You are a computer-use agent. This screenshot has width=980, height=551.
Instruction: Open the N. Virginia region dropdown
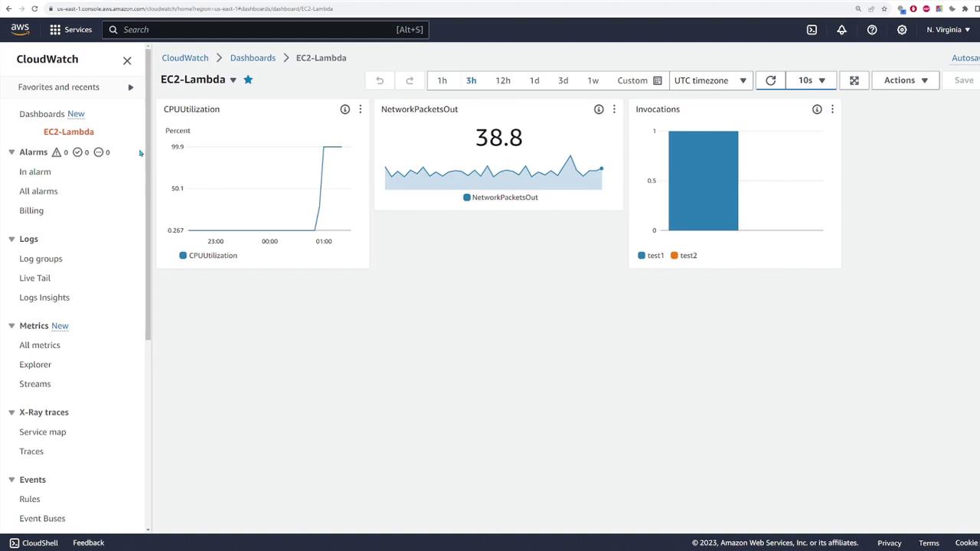point(948,30)
